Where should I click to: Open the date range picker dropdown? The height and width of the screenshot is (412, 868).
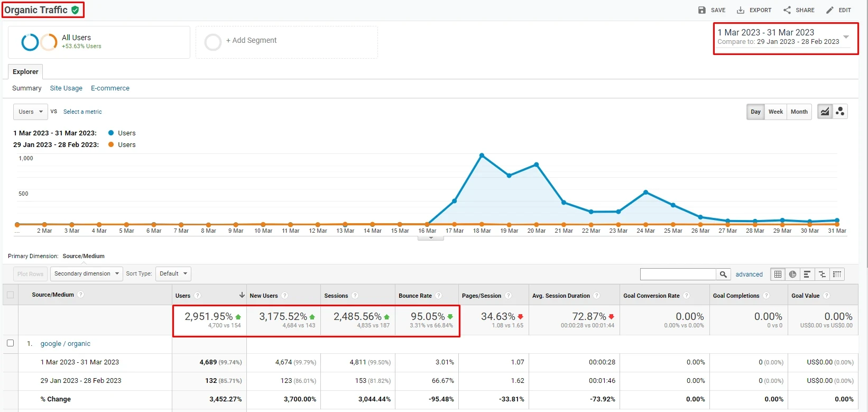846,37
